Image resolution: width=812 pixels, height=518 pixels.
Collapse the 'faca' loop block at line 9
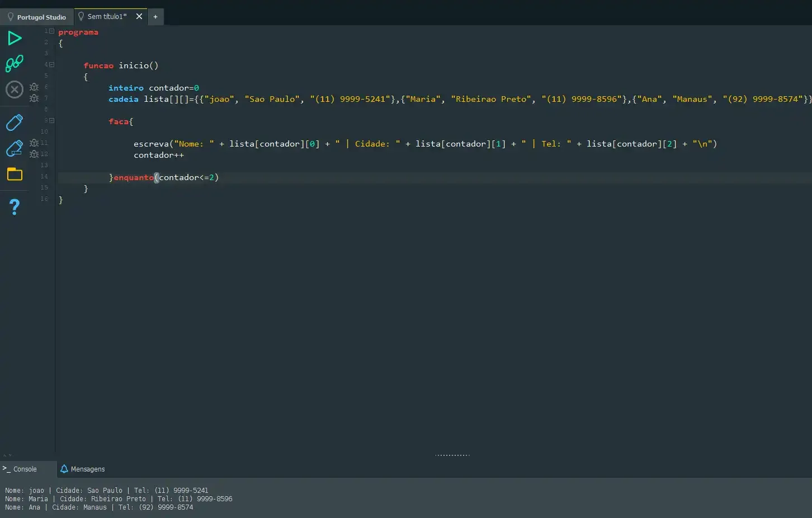pyautogui.click(x=52, y=121)
